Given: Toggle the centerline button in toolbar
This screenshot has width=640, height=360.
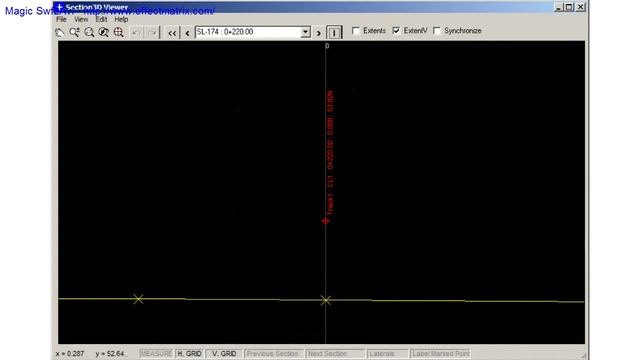Looking at the screenshot, I should (x=334, y=32).
